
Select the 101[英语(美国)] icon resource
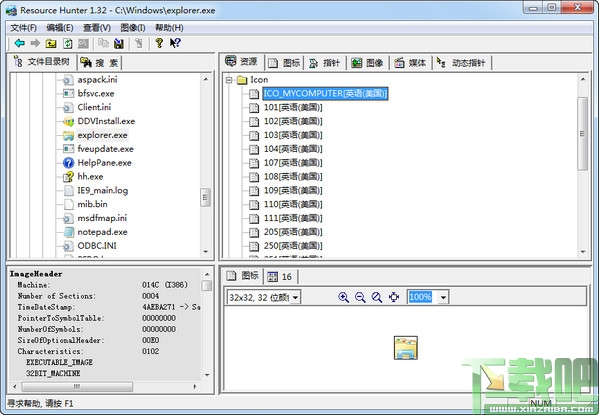click(x=293, y=108)
